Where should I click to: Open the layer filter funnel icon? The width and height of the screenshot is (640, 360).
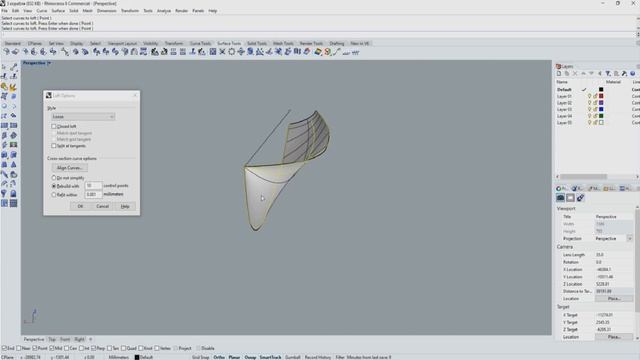(608, 73)
